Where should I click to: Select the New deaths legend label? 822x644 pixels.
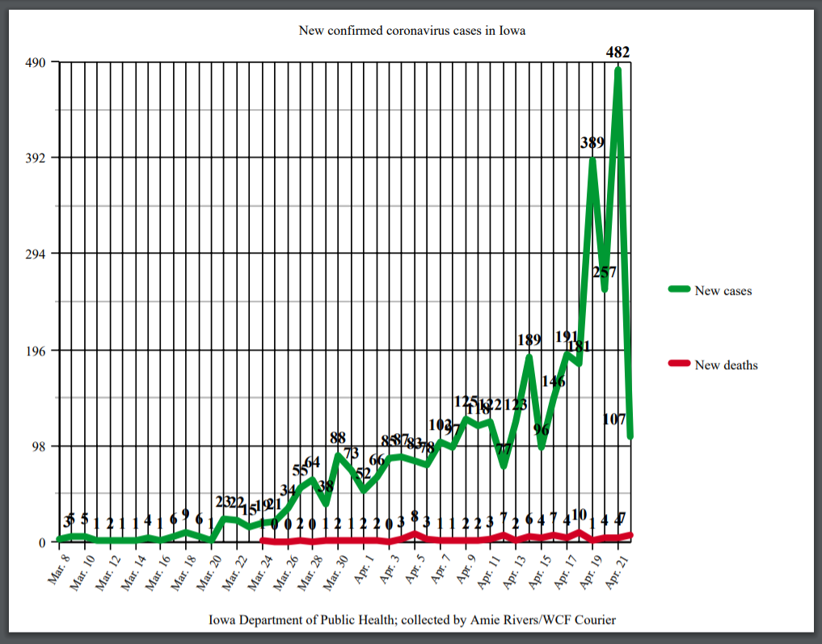[x=726, y=364]
